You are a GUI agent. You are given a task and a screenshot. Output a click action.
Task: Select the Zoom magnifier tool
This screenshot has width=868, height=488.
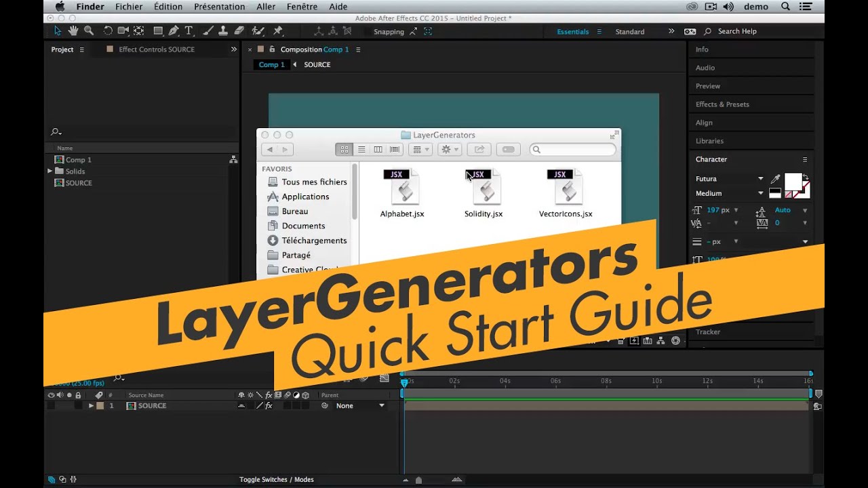88,30
